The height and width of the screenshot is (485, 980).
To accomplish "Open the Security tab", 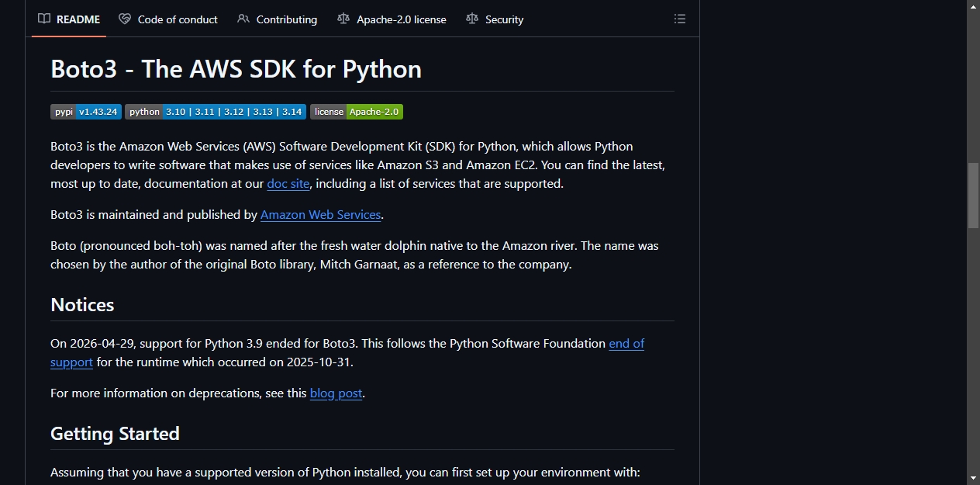I will (x=495, y=19).
